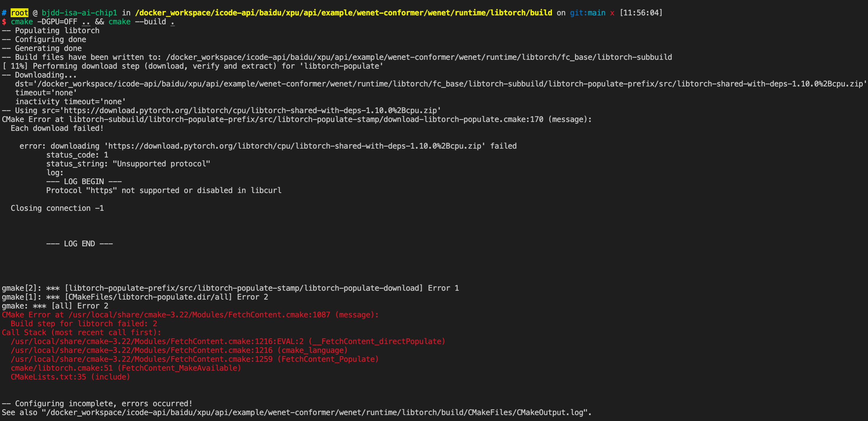Click the pytorch download URL after Using src=
868x421 pixels.
(250, 111)
